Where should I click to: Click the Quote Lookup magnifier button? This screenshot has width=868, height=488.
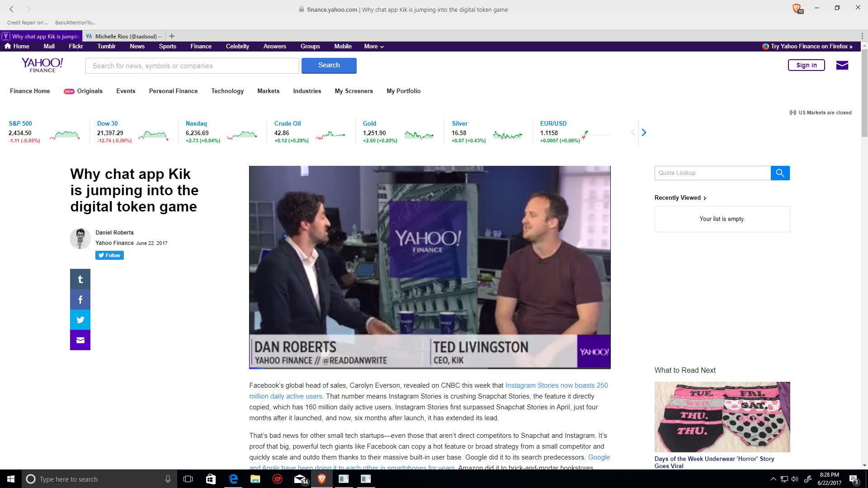tap(780, 173)
